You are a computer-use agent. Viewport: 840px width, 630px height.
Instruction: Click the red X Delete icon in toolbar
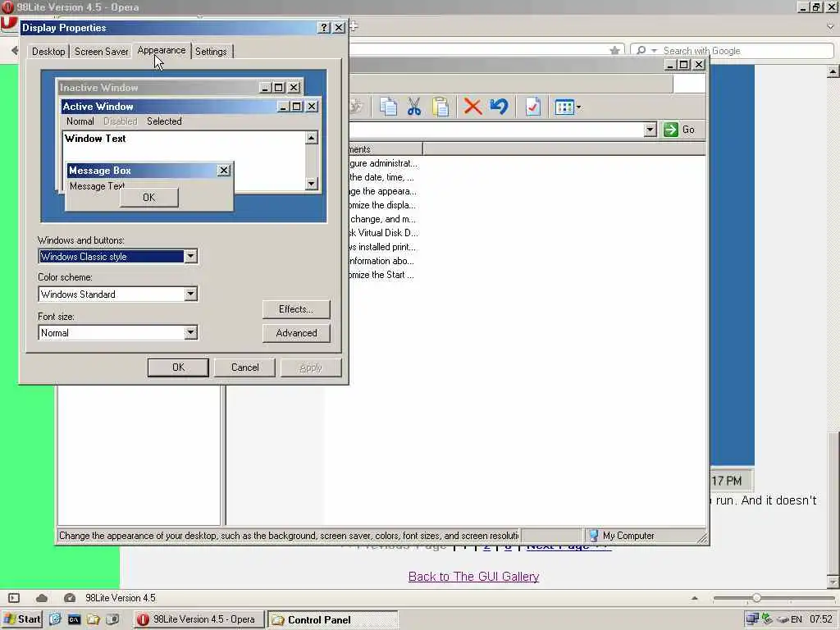click(x=472, y=106)
